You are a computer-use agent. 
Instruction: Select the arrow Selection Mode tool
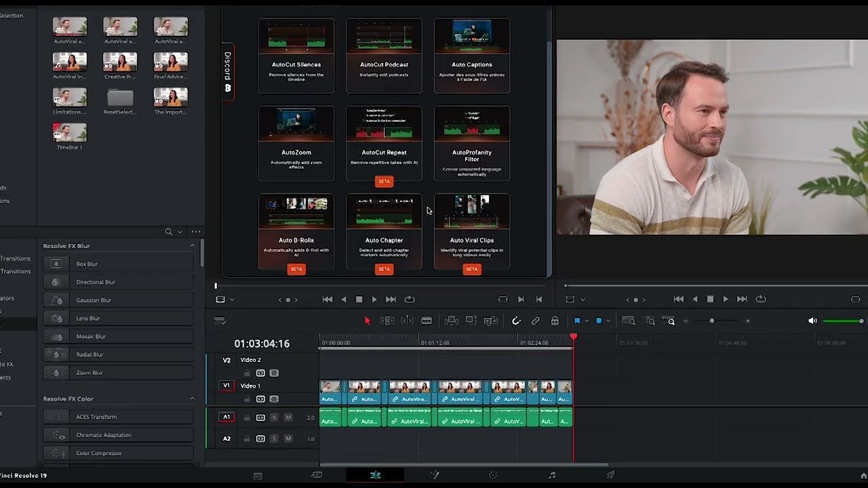click(x=368, y=321)
